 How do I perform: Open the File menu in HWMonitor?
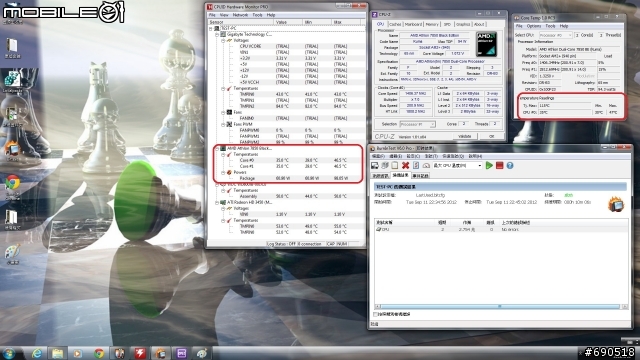point(212,15)
